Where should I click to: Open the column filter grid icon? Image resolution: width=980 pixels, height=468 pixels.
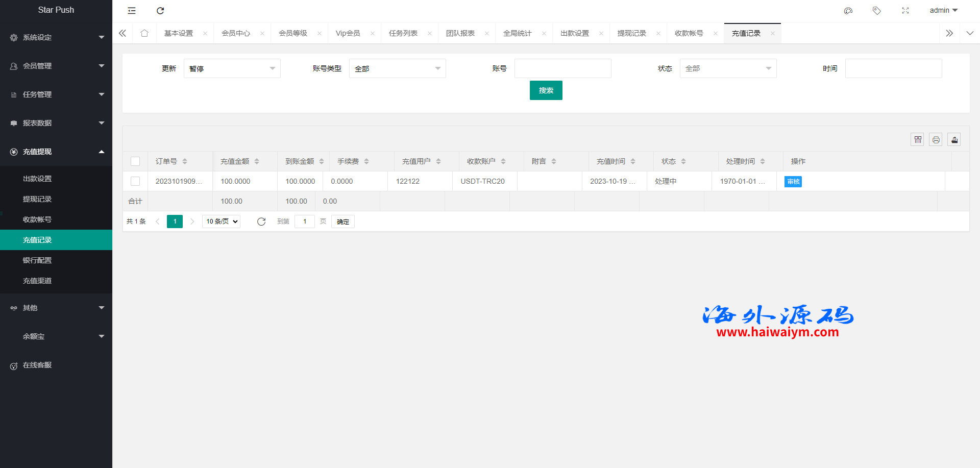[x=918, y=140]
